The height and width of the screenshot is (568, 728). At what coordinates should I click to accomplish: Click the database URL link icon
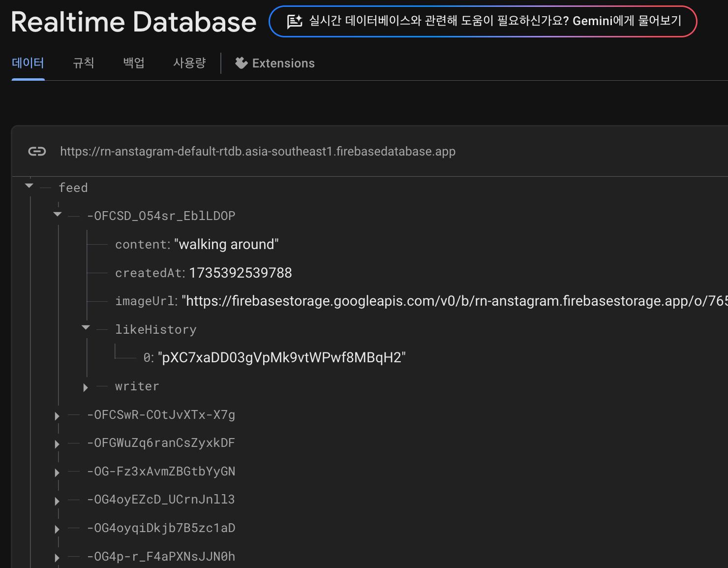37,151
